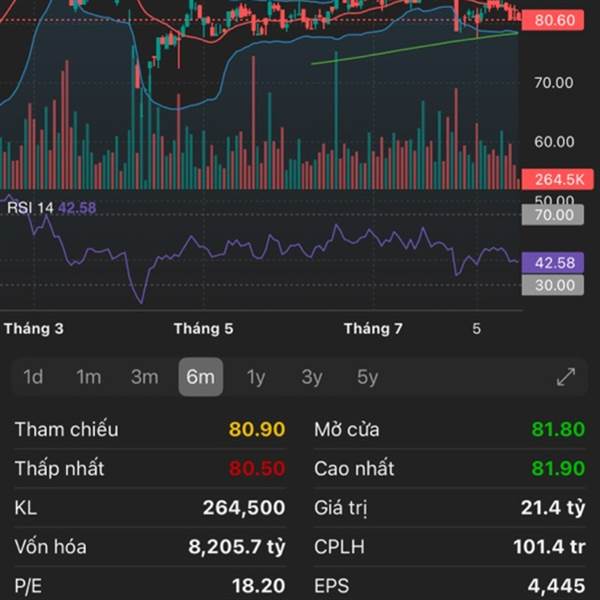Tap the purple 42.58 RSI value badge

[x=553, y=262]
